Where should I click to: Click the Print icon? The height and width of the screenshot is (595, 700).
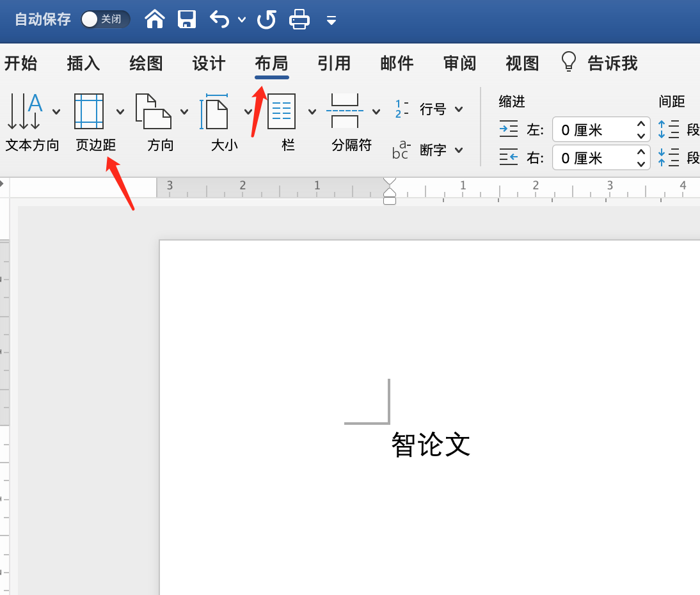coord(299,19)
